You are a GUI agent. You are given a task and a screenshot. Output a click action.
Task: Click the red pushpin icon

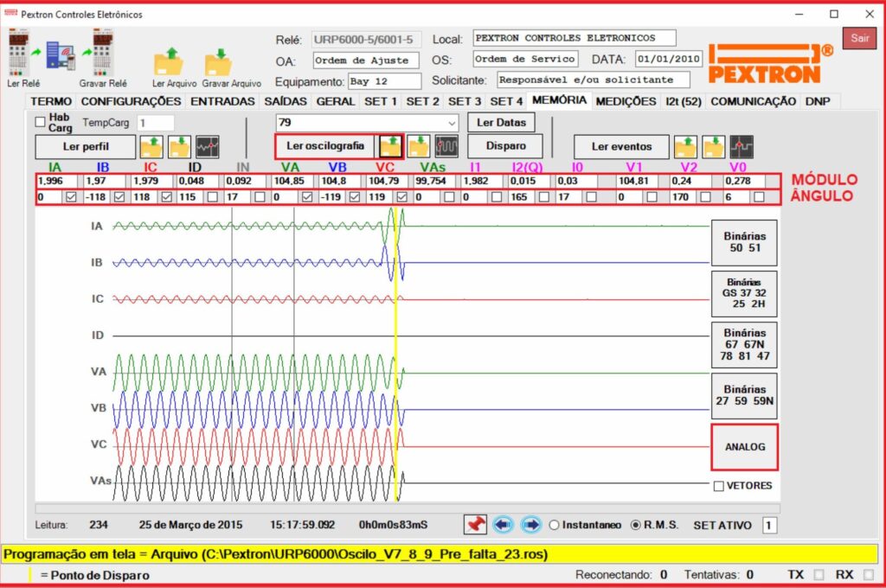[x=475, y=525]
